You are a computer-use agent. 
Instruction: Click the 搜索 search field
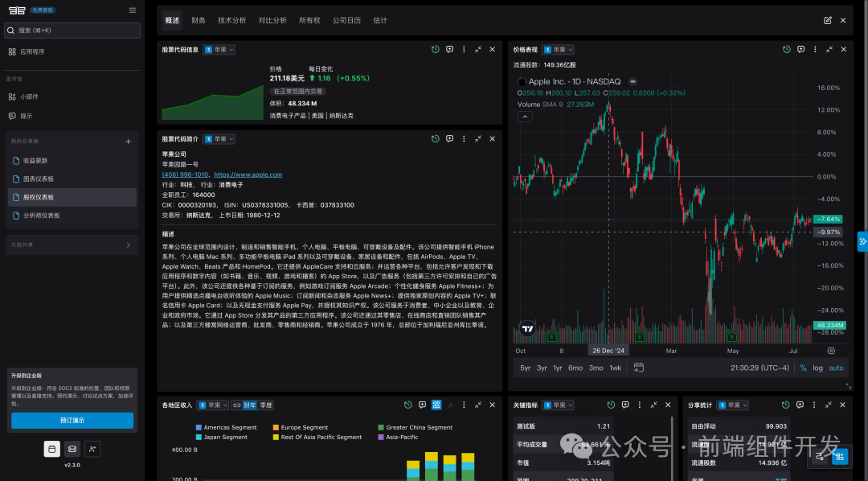72,31
